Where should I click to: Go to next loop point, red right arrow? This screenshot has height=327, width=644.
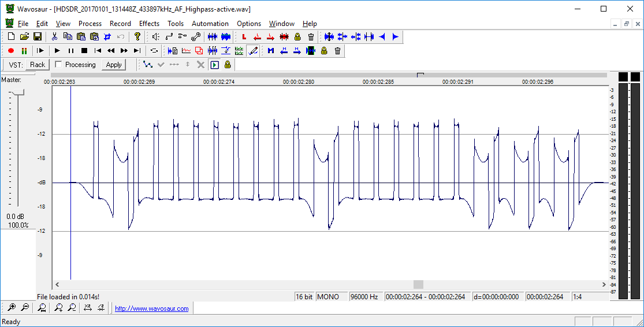pyautogui.click(x=270, y=36)
